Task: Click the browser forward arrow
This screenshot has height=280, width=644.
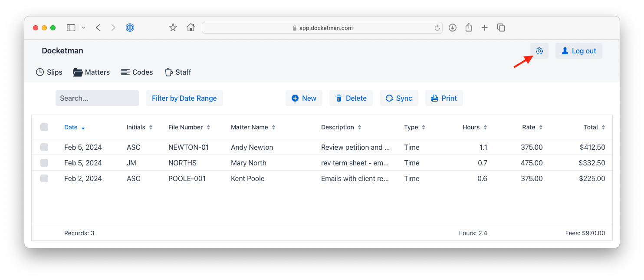Action: 113,28
